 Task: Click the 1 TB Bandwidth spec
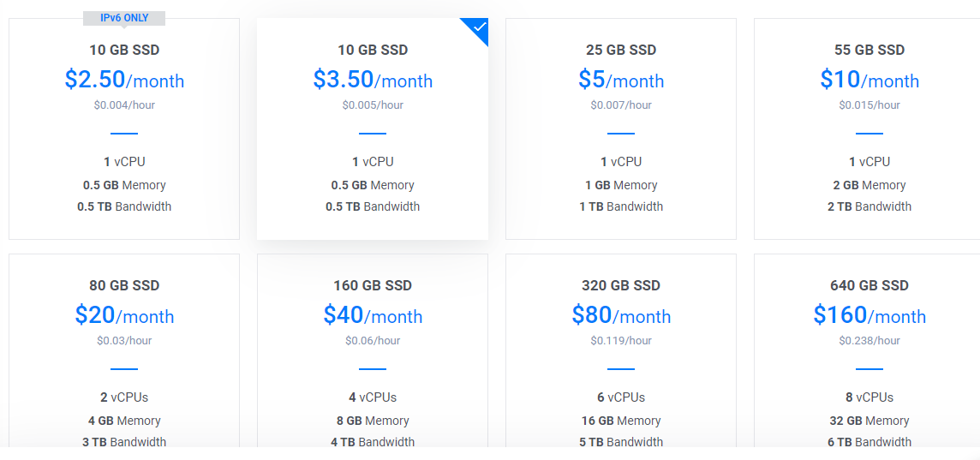(x=621, y=206)
